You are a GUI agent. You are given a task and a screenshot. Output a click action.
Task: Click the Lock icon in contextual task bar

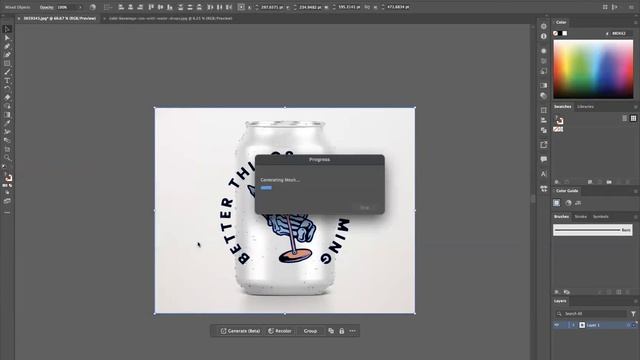click(x=342, y=331)
